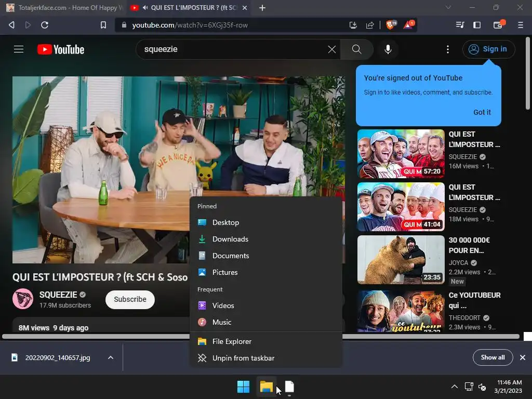Subscribe to the SQUEEZIE channel
The image size is (532, 399).
130,299
